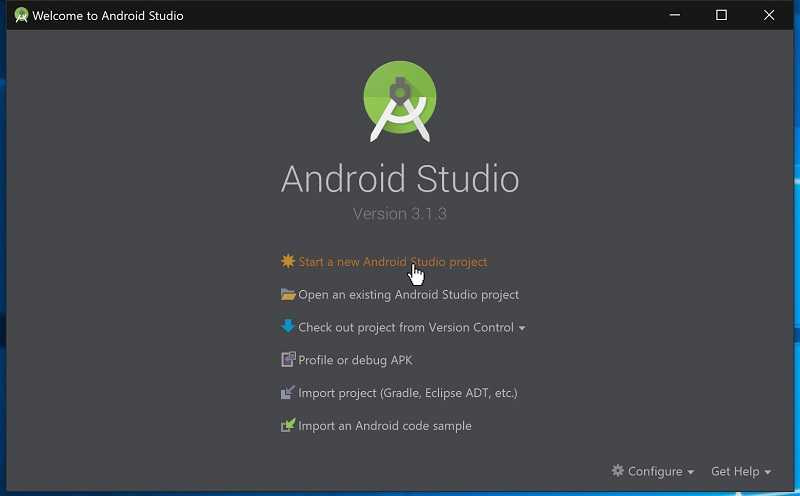Choose Profile or debug APK
This screenshot has height=496, width=800.
[355, 360]
